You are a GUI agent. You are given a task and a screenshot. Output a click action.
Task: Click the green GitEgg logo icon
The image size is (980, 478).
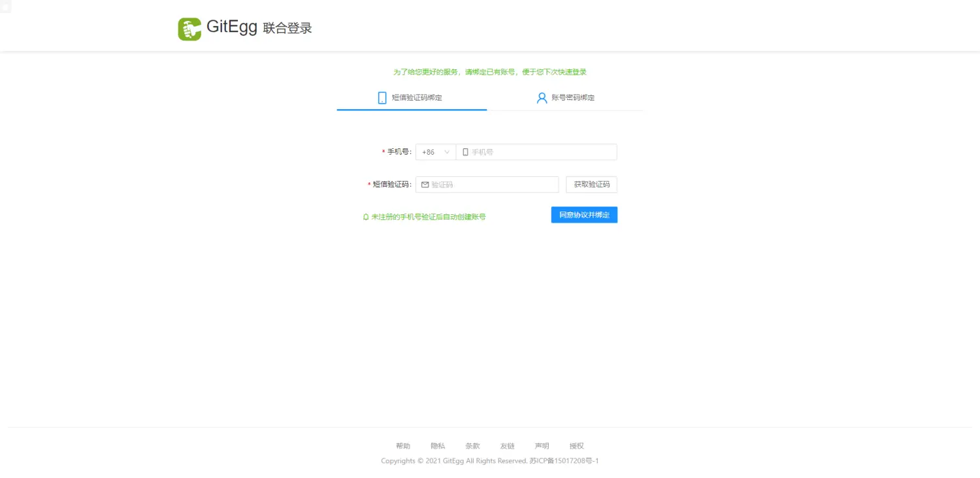189,29
